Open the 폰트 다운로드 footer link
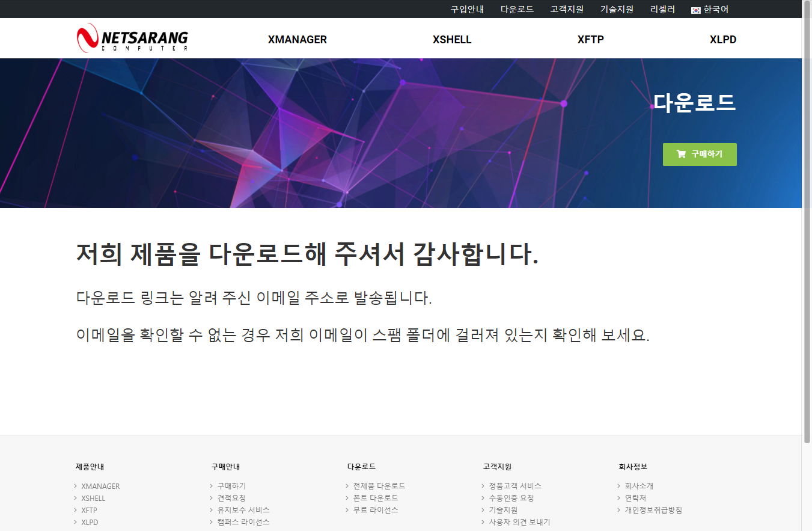Viewport: 812px width, 531px height. tap(376, 498)
